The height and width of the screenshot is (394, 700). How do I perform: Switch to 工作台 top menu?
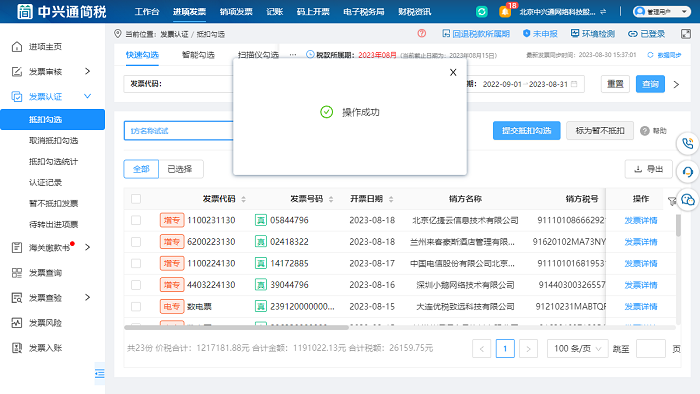click(147, 12)
